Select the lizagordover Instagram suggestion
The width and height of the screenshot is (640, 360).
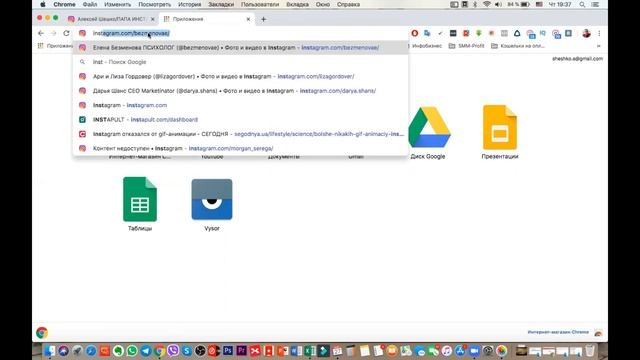coord(241,76)
